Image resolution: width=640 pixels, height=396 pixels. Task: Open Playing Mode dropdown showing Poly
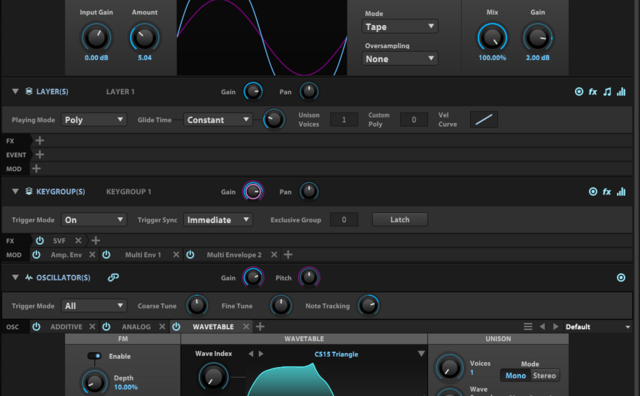(x=94, y=120)
